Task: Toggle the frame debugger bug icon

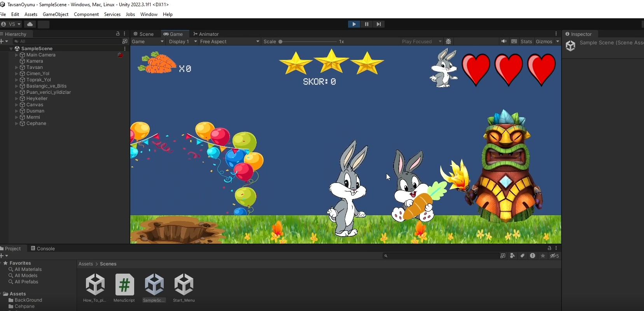Action: [448, 42]
